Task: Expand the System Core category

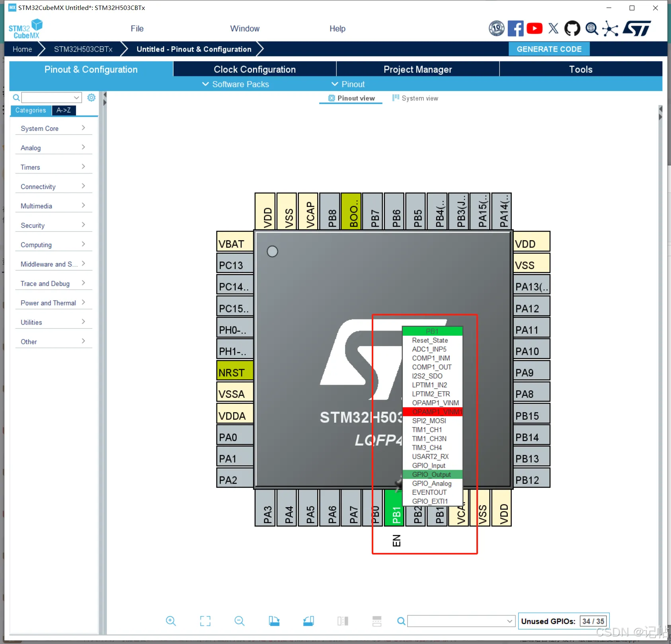Action: click(x=53, y=128)
